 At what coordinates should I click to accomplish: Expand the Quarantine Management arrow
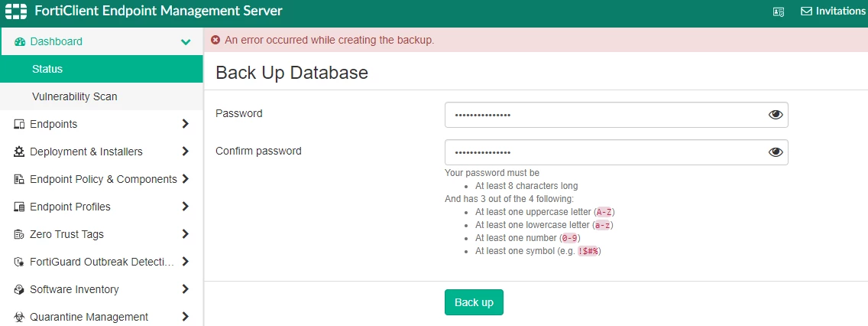186,317
